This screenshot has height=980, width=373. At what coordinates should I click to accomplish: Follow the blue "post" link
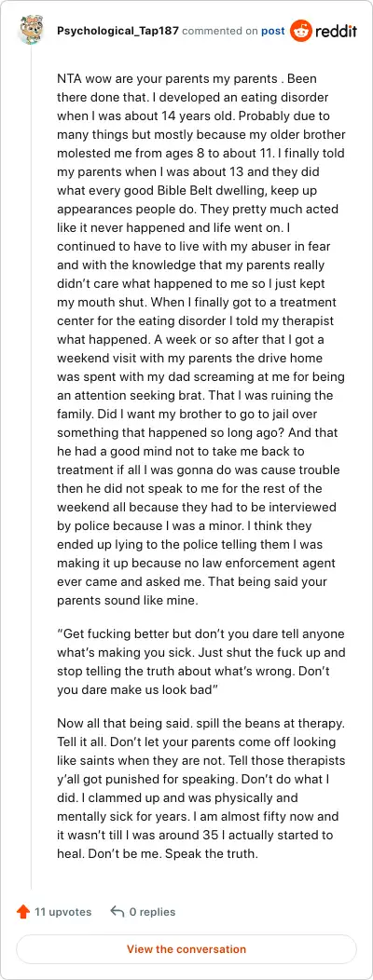(273, 31)
